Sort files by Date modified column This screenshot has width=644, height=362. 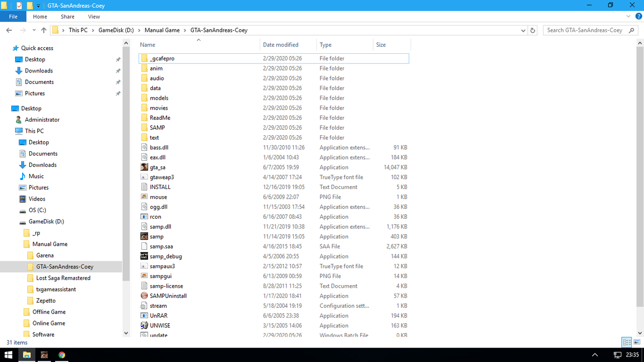[x=288, y=45]
